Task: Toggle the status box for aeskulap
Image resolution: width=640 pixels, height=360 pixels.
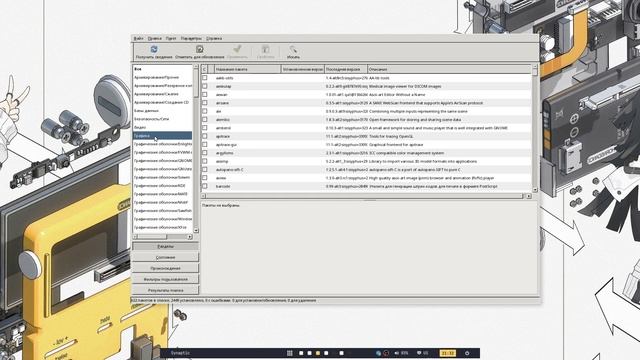Action: tap(205, 86)
